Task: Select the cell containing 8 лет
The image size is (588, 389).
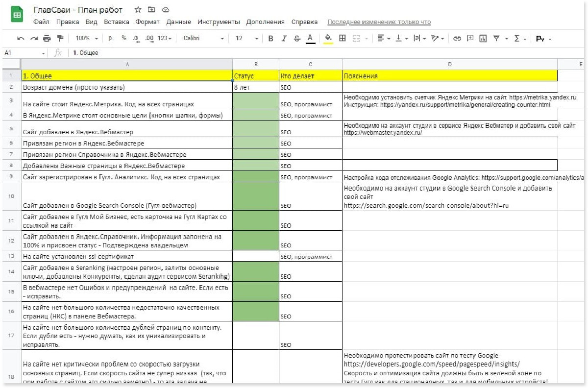Action: click(x=256, y=87)
